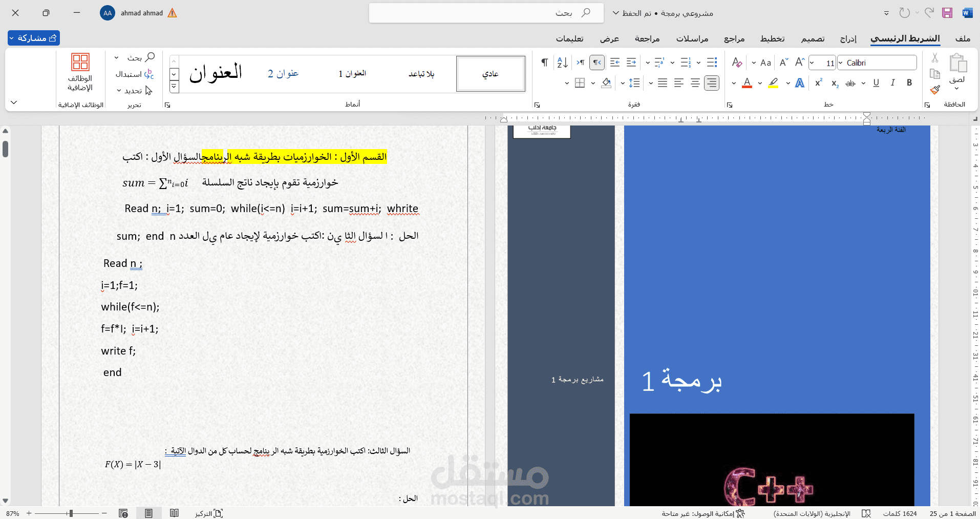
Task: Switch to Print Layout view in status bar
Action: pos(148,513)
